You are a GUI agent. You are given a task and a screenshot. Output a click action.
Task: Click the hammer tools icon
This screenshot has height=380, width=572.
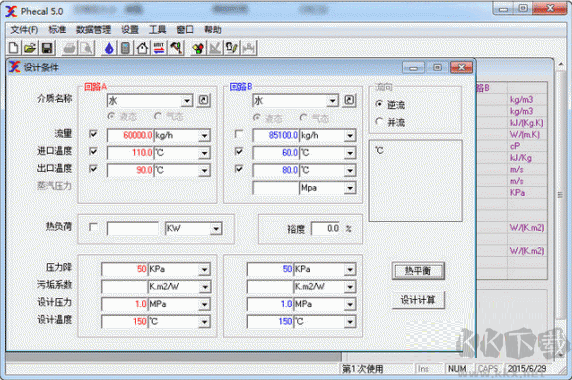pos(176,48)
